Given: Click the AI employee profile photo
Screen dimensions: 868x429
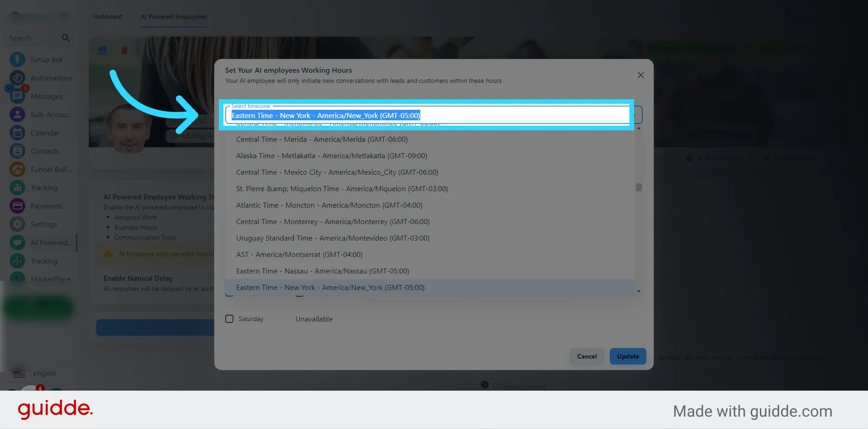Looking at the screenshot, I should click(x=129, y=129).
